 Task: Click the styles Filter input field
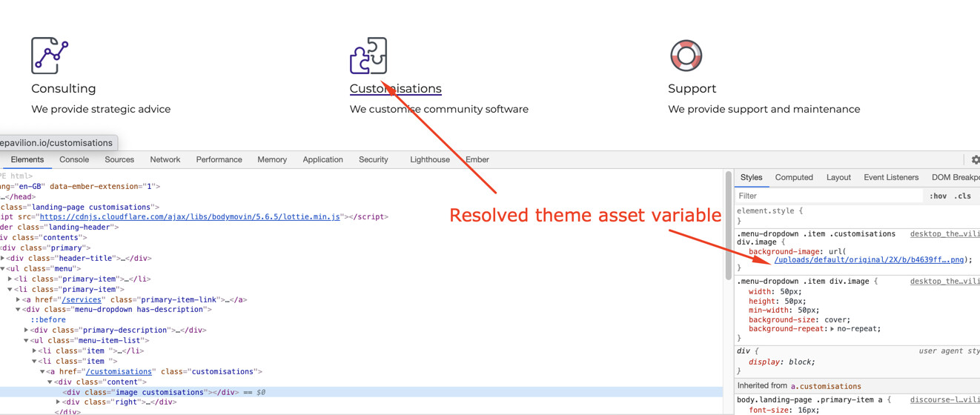pos(829,196)
